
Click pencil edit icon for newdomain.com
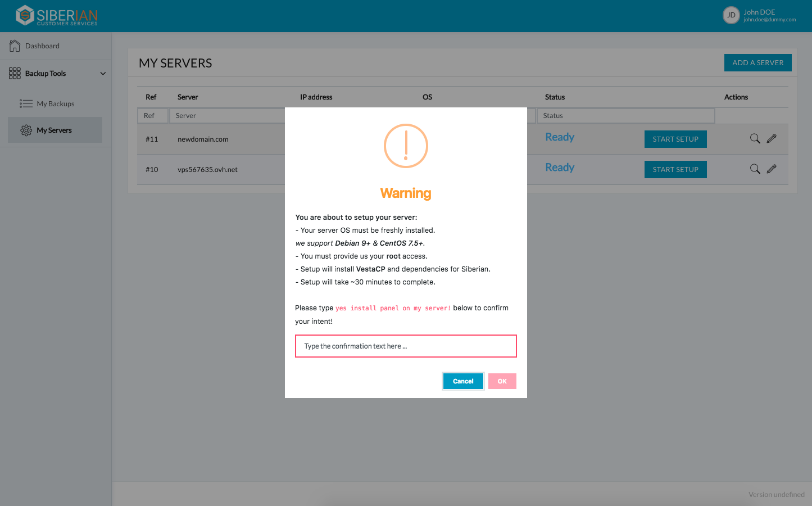click(x=772, y=139)
